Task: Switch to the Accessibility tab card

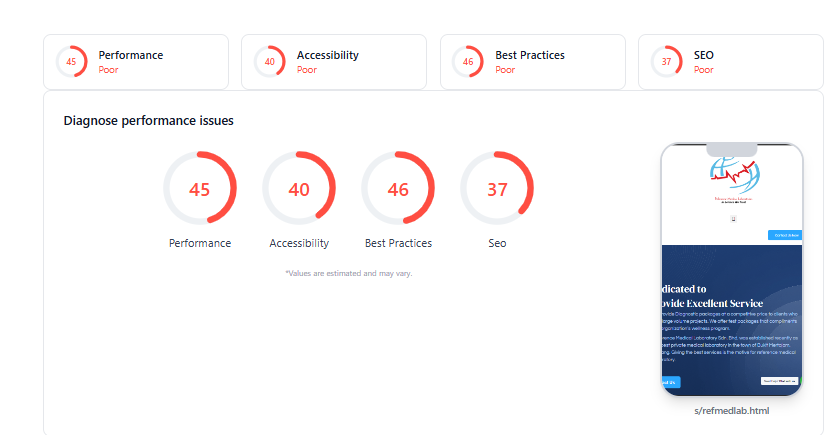Action: pos(334,62)
